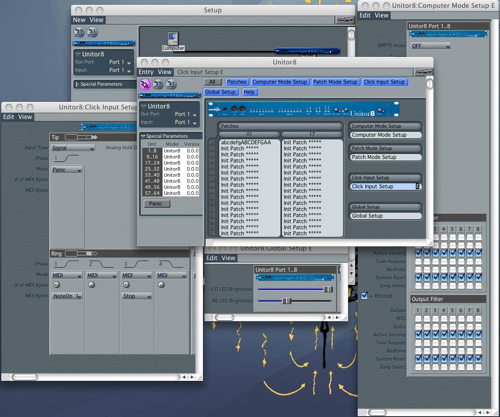Image resolution: width=500 pixels, height=417 pixels.
Task: Toggle Output Filter Active Sensing checkbox for port 1
Action: tap(418, 334)
